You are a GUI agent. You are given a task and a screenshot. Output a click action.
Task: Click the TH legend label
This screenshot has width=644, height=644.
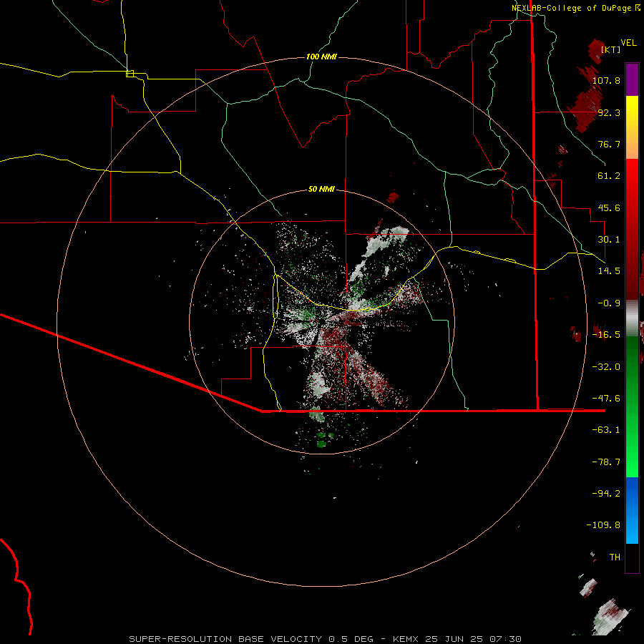click(x=615, y=557)
